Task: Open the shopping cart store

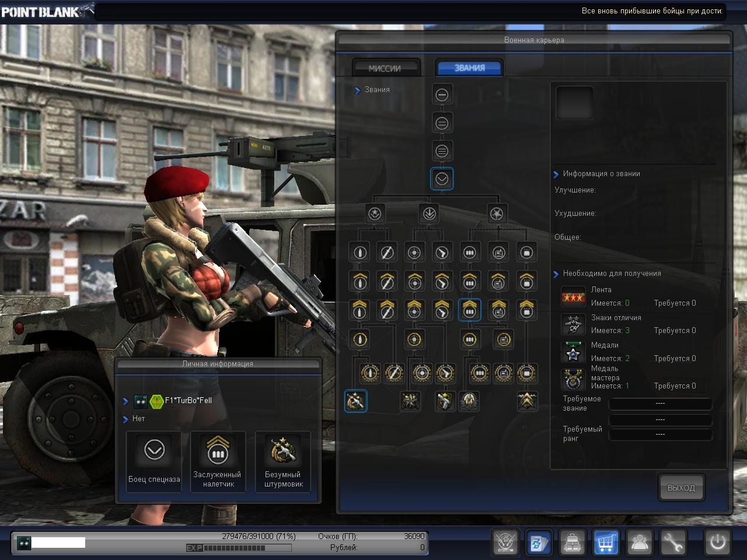Action: (x=606, y=543)
